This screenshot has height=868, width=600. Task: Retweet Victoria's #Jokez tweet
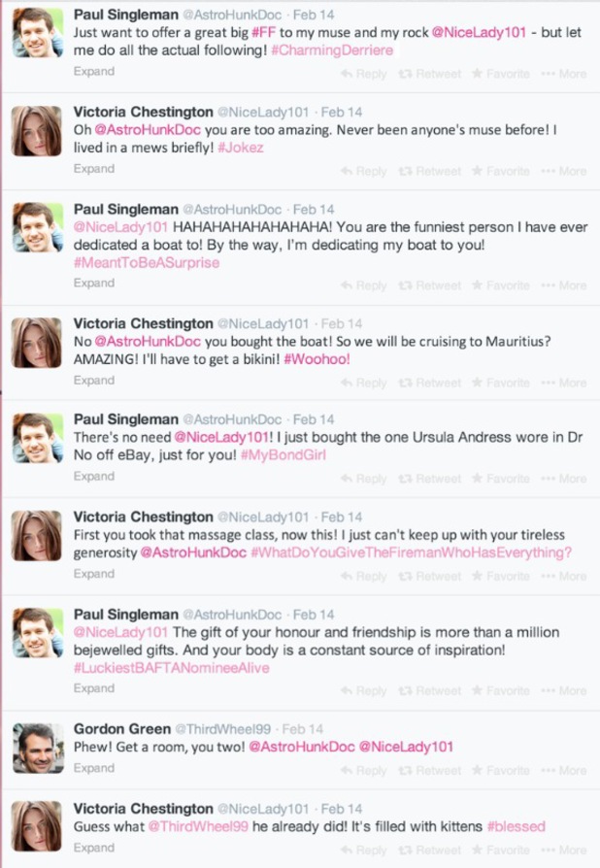[429, 171]
